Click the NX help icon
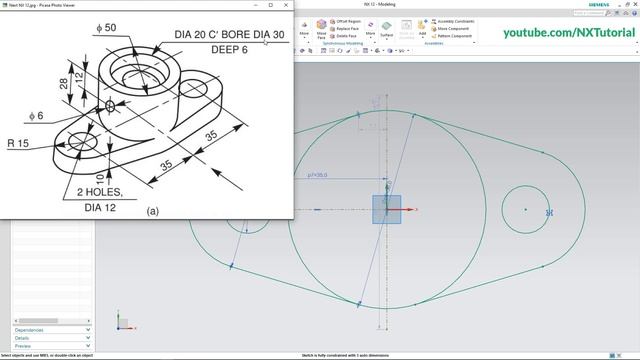 coord(634,13)
